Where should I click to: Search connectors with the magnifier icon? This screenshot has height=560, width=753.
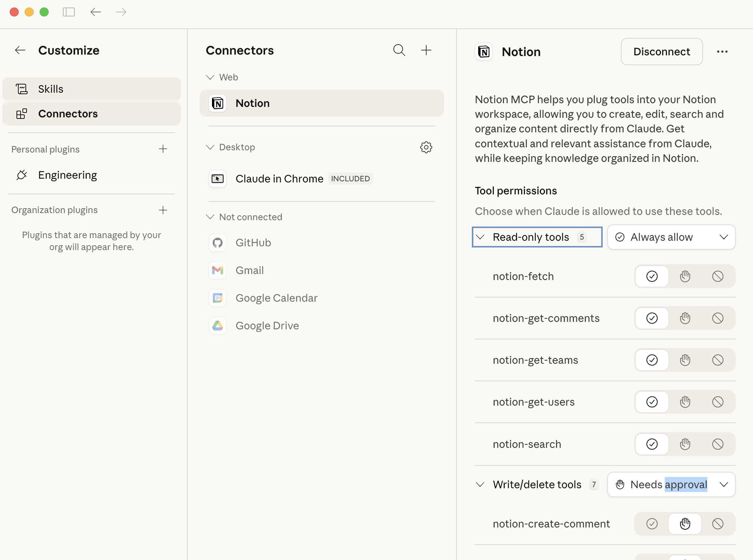click(x=399, y=50)
